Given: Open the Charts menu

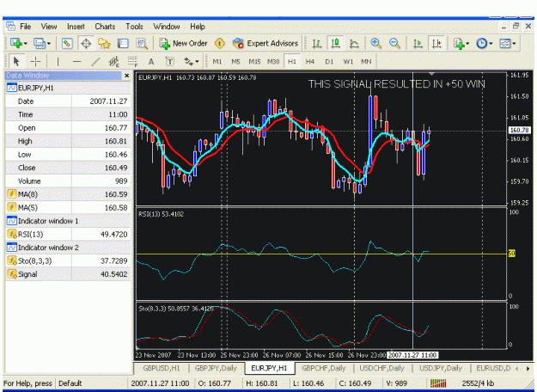Looking at the screenshot, I should click(105, 27).
